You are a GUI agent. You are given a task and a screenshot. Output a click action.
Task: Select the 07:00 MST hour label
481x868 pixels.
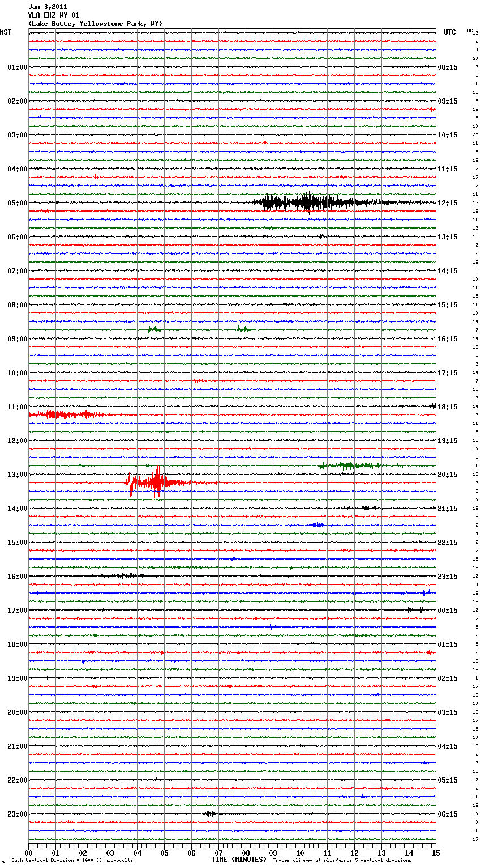(18, 271)
